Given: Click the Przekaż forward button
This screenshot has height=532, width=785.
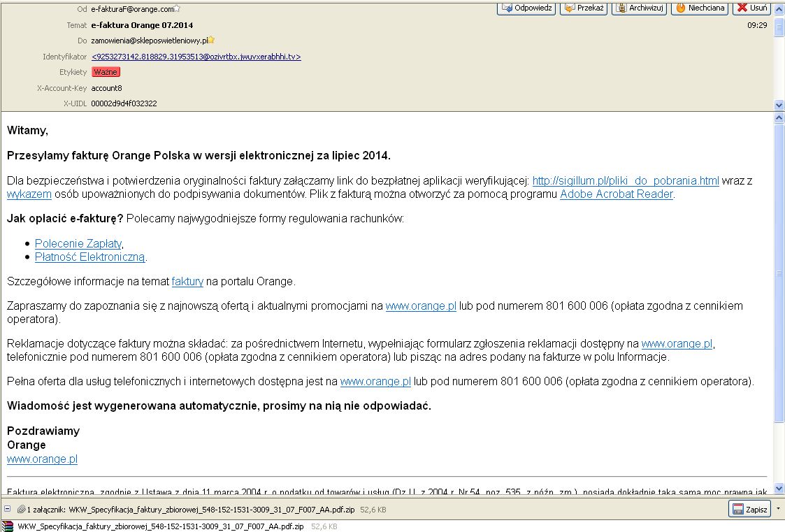Looking at the screenshot, I should point(584,8).
